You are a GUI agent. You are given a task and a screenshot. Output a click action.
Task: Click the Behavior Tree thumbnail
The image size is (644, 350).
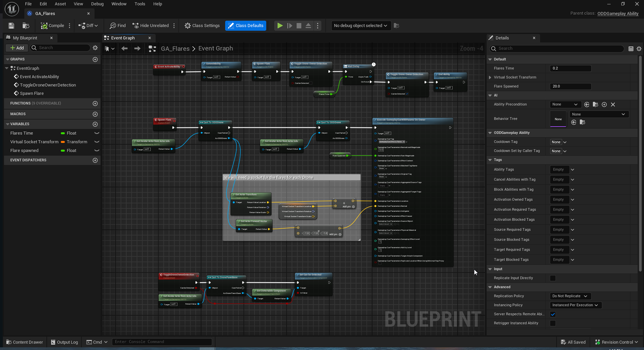click(558, 119)
